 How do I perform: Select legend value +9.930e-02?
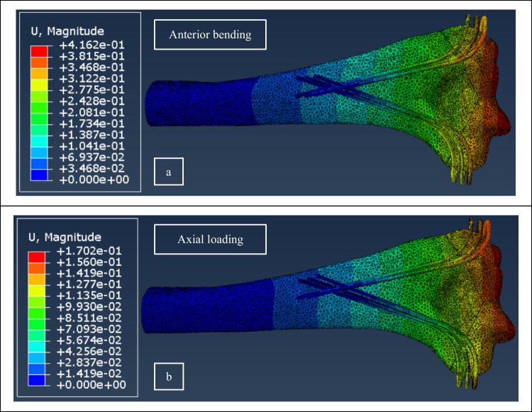[89, 307]
